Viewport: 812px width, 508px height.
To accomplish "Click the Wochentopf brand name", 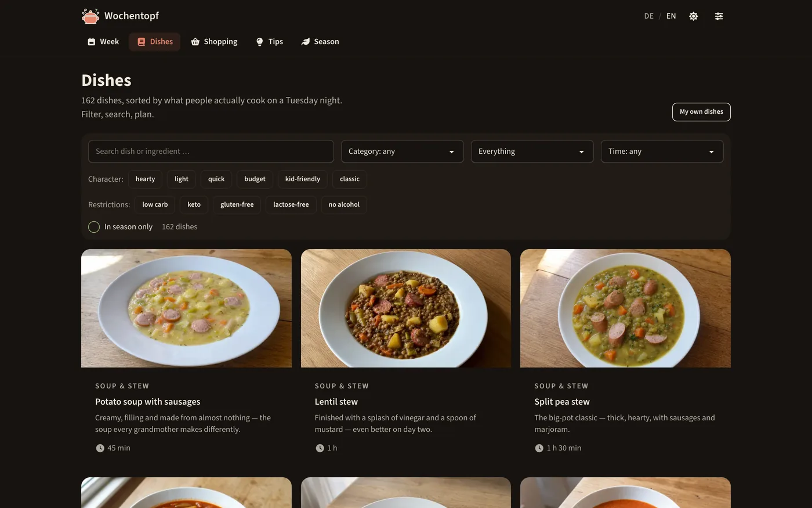I will coord(132,16).
